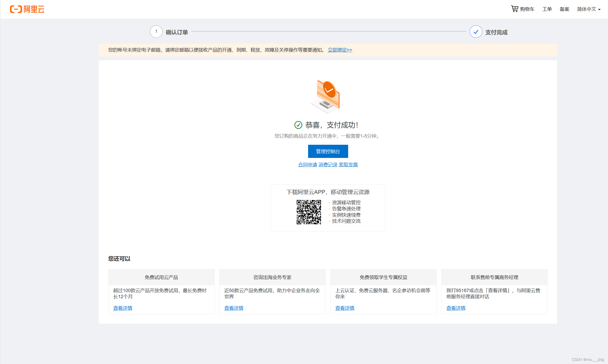Image resolution: width=608 pixels, height=364 pixels.
Task: View details for 咨询出海业务专家 card
Action: coord(234,308)
